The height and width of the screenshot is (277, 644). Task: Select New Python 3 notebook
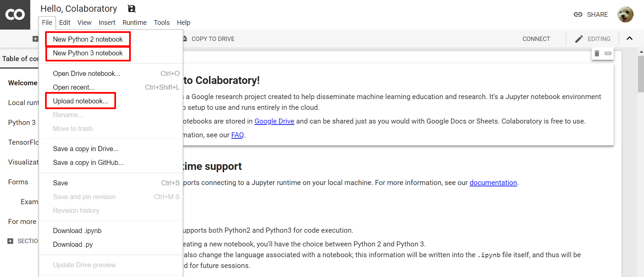pos(88,53)
